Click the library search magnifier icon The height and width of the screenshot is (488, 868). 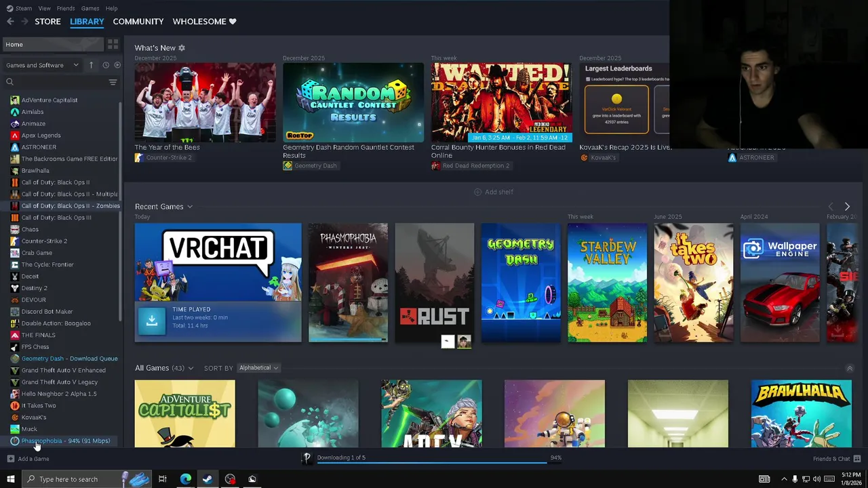9,82
